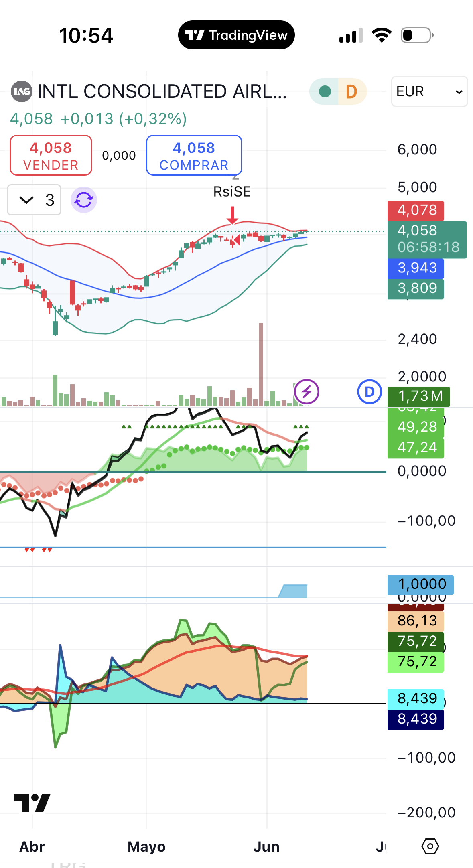
Task: Select the INTL CONSOLIDATED AIRL... symbol name
Action: [x=162, y=91]
